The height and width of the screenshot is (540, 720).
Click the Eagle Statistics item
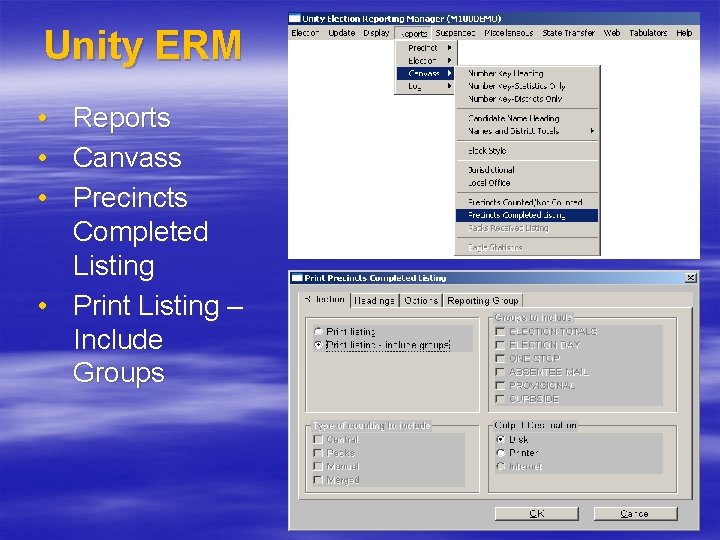point(527,248)
